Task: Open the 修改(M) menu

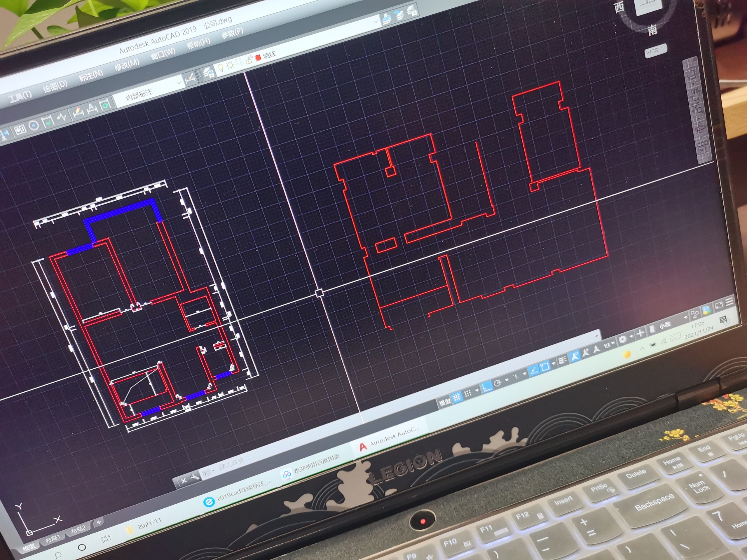Action: (x=127, y=64)
